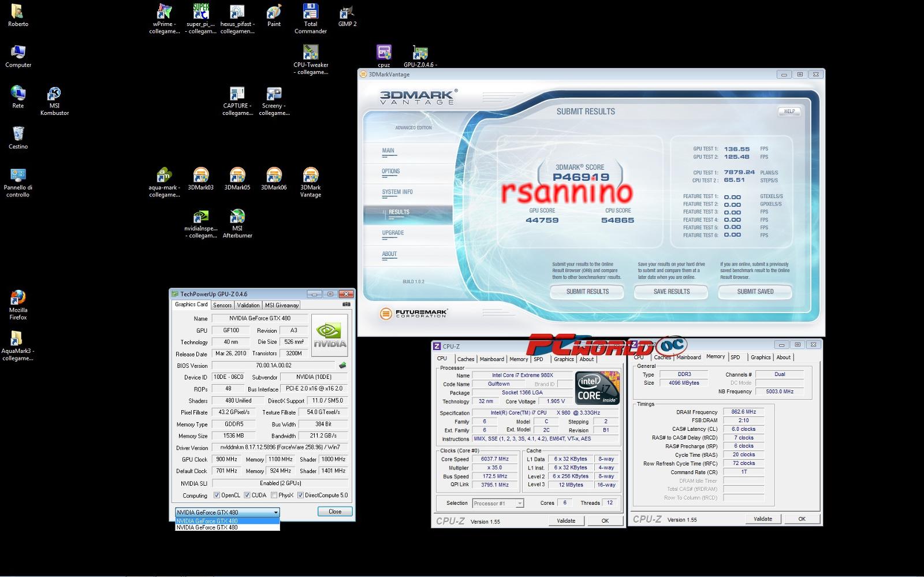Open the Screeny desktop shortcut
This screenshot has width=924, height=577.
[x=274, y=101]
